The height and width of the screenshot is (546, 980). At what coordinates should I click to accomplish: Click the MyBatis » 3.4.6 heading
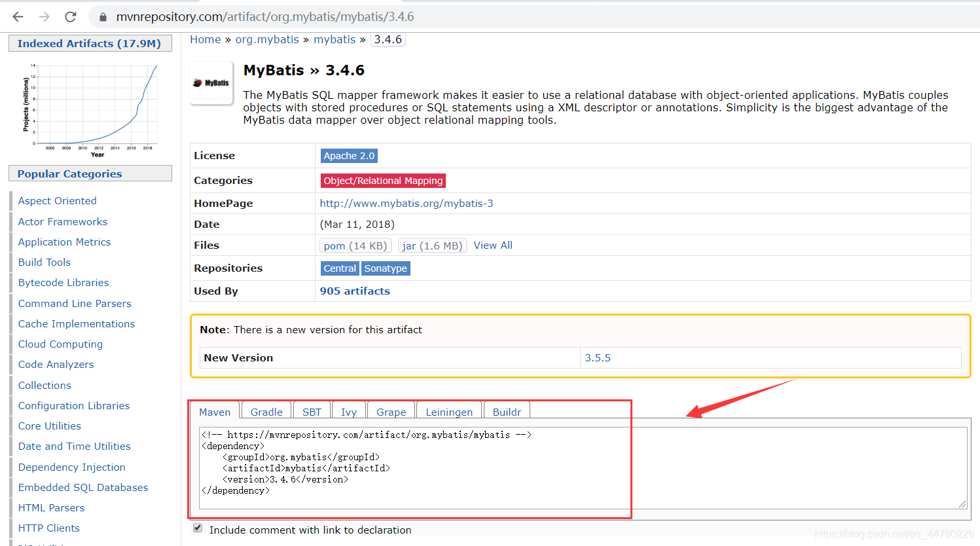(x=304, y=70)
